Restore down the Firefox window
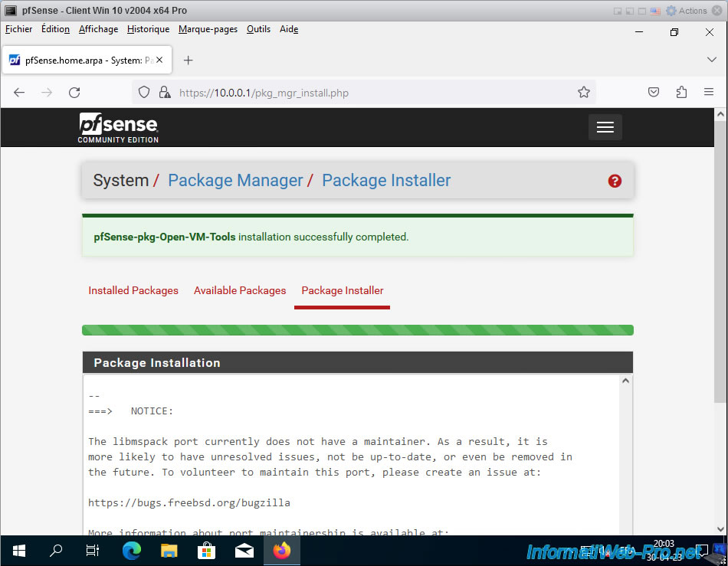728x566 pixels. (674, 32)
